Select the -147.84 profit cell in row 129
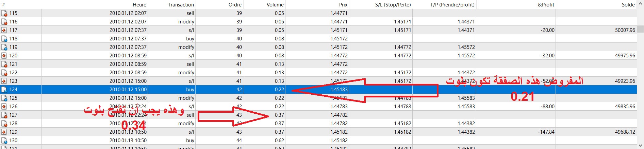This screenshot has width=644, height=149. pos(546,132)
